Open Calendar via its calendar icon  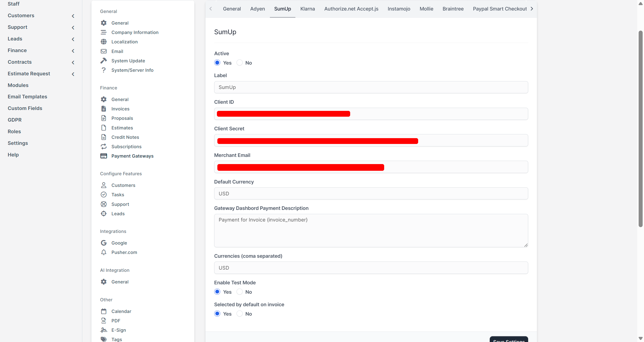click(104, 311)
